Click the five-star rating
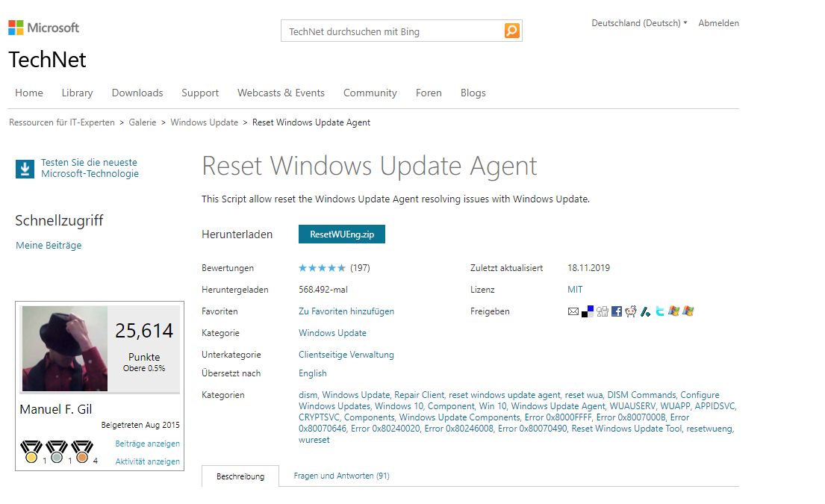 pos(322,268)
